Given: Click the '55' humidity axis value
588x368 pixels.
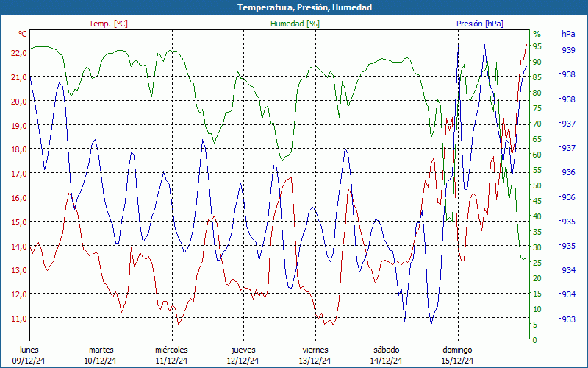Looking at the screenshot, I should point(537,170).
